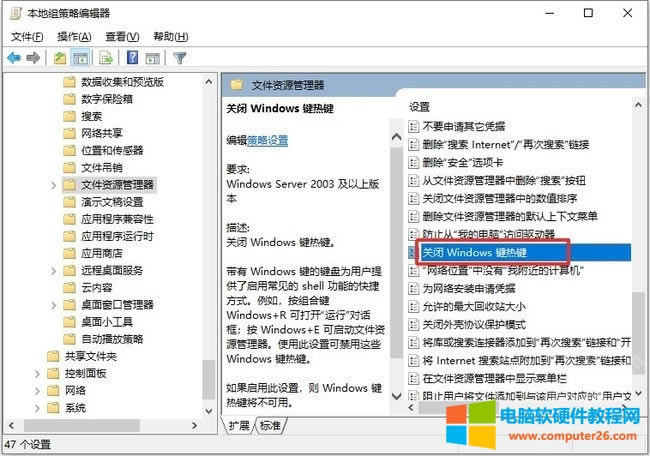Screen dimensions: 650x456
Task: Click the tree pane scroll down arrow
Action: click(209, 411)
